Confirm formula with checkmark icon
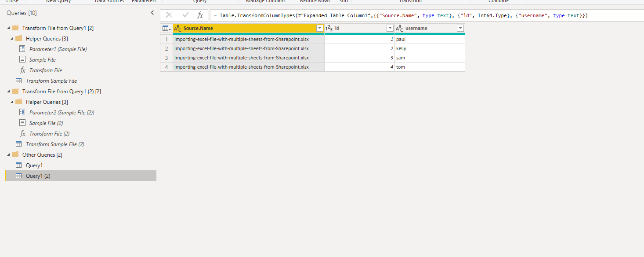Viewport: 644px width, 257px height. pyautogui.click(x=185, y=15)
